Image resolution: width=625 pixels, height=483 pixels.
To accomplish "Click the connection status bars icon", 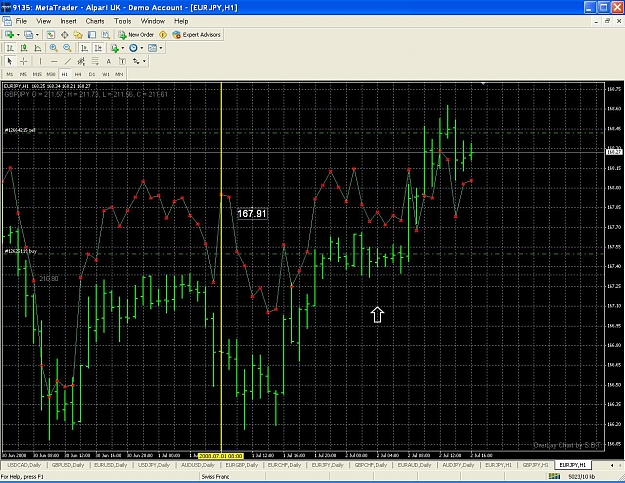I will click(554, 476).
